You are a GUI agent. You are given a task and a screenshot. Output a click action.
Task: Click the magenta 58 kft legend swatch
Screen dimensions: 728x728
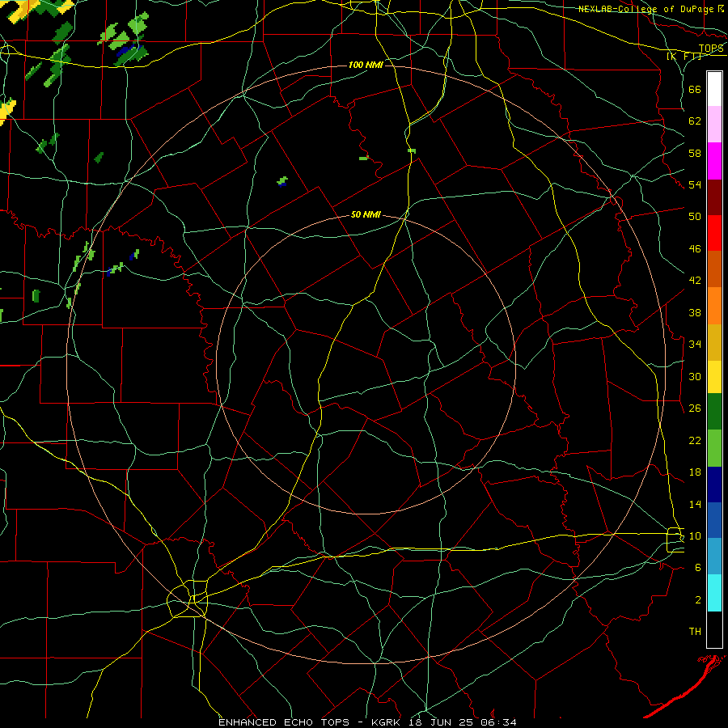tap(714, 161)
